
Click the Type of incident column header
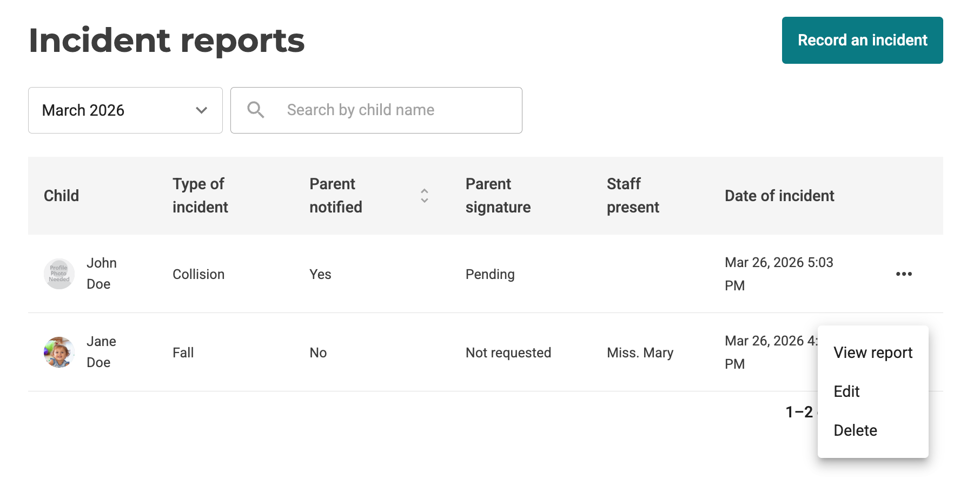pyautogui.click(x=200, y=195)
